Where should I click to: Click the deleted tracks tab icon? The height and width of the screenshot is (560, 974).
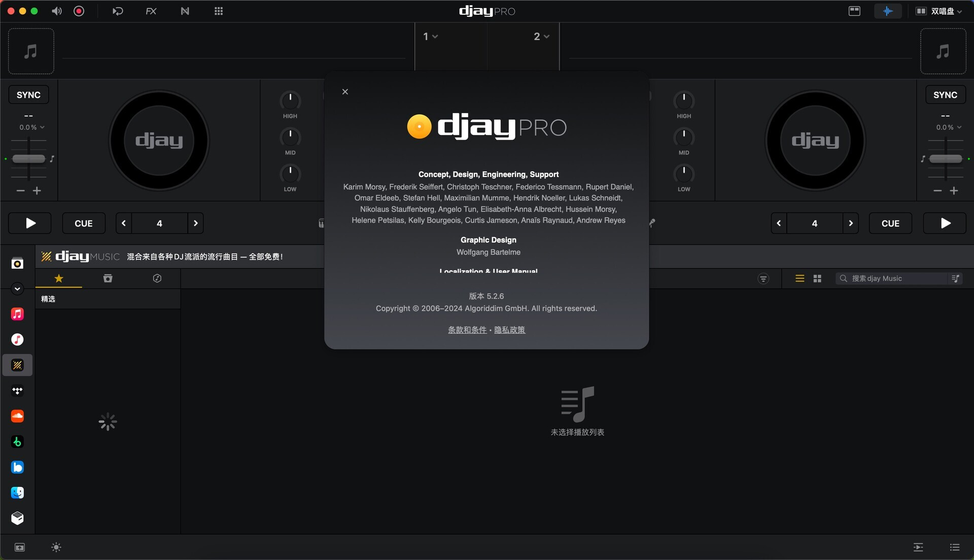pyautogui.click(x=107, y=277)
